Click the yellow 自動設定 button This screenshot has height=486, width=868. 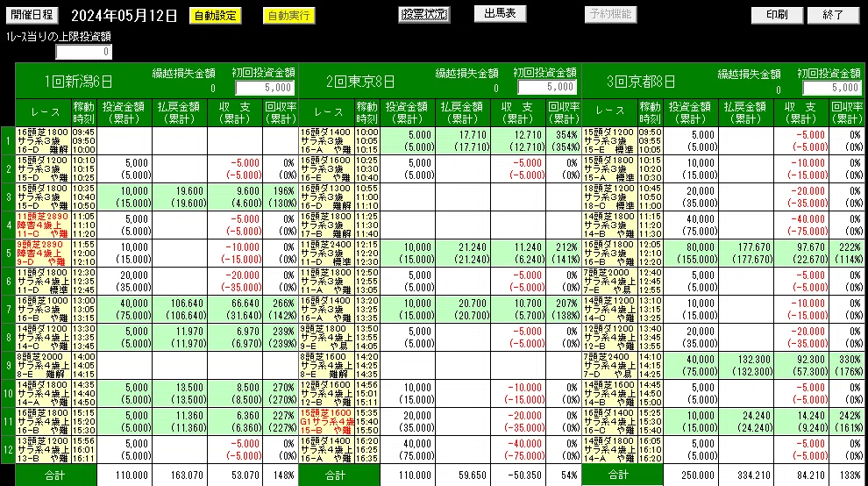tap(216, 16)
